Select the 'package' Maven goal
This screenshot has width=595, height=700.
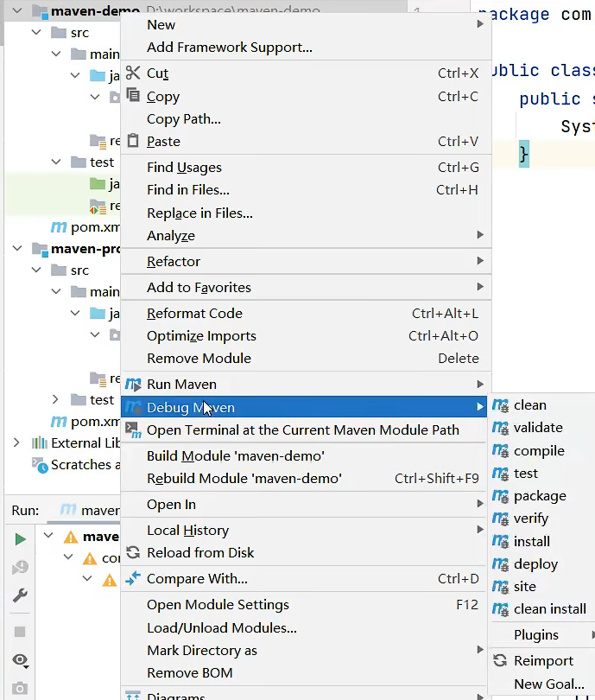coord(540,496)
